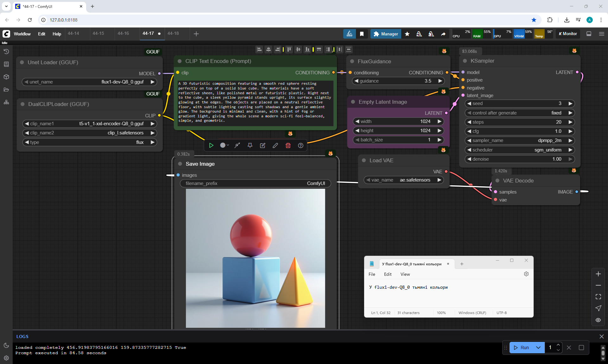Expand the Run button dropdown arrow
This screenshot has height=364, width=608.
click(x=538, y=348)
